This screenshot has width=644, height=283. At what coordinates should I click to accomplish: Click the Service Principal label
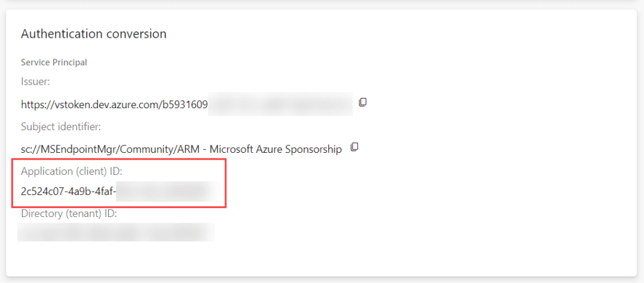tap(54, 62)
